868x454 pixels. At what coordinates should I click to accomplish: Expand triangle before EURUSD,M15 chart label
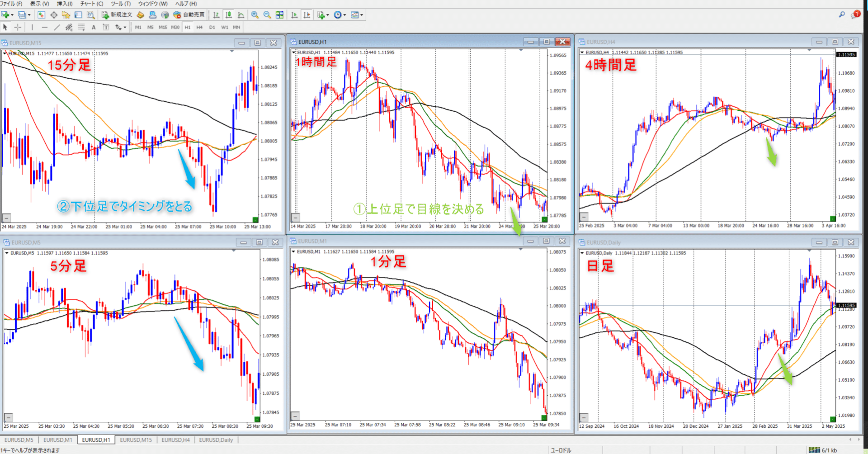[x=5, y=53]
